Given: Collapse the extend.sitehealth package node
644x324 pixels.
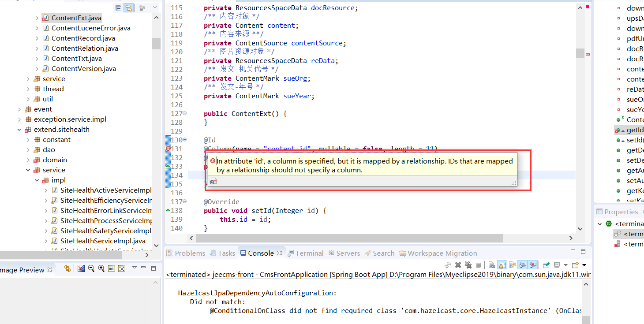Looking at the screenshot, I should (19, 130).
